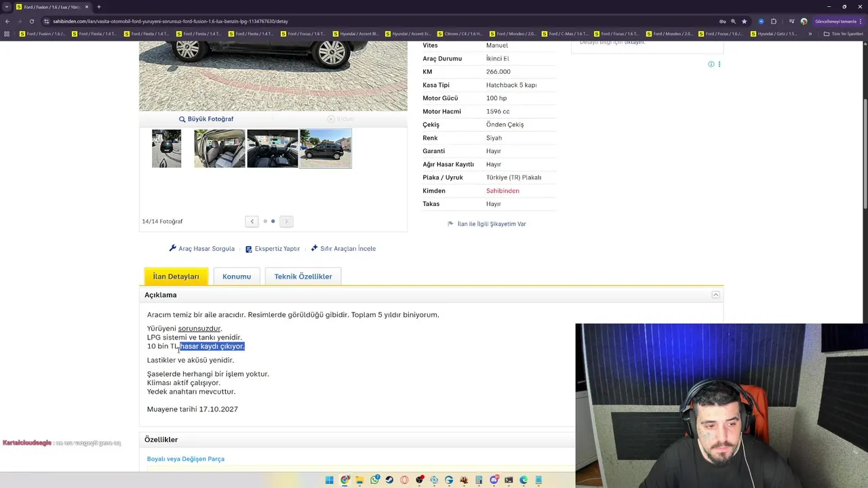This screenshot has width=868, height=488.
Task: Click İlan ile İlgili Şikayetim Var
Action: [487, 224]
